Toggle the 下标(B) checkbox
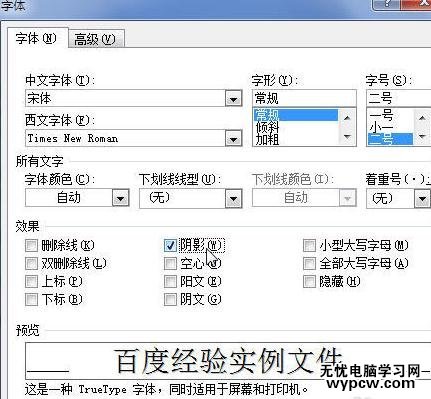 click(31, 299)
